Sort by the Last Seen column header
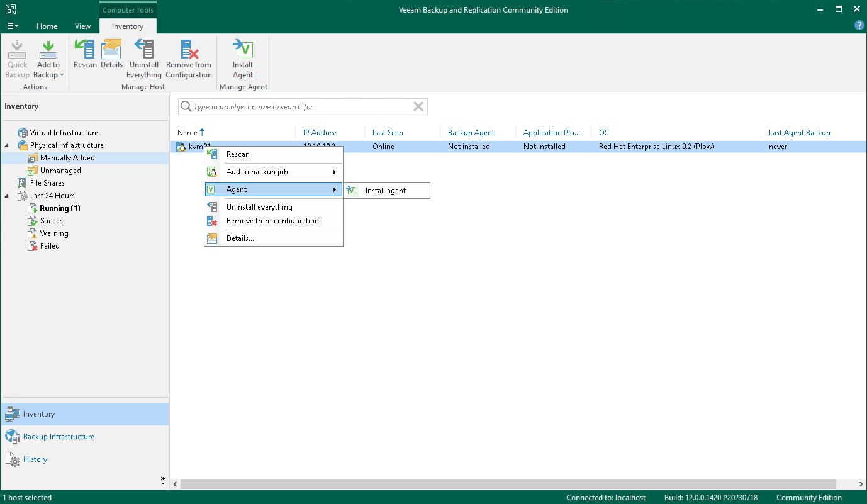Screen dimensions: 867x504 (x=388, y=133)
